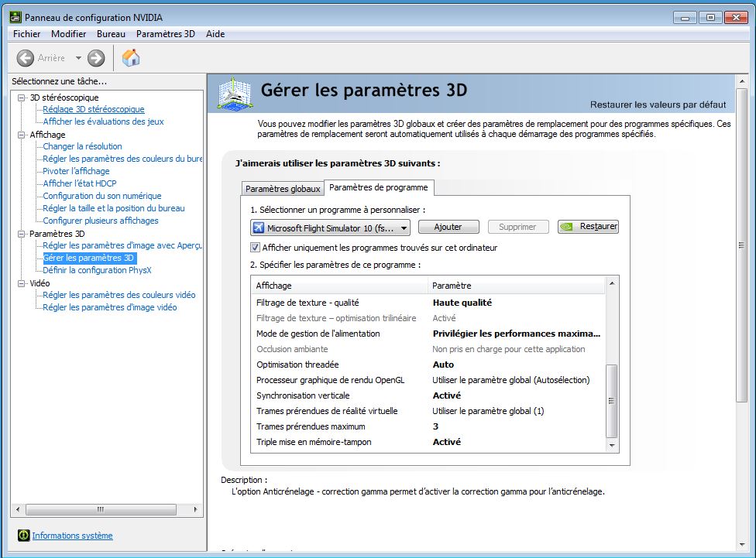Screen dimensions: 756x558
Task: Click 'Utiliser le paramètre global (Autosélection)' value
Action: point(511,380)
